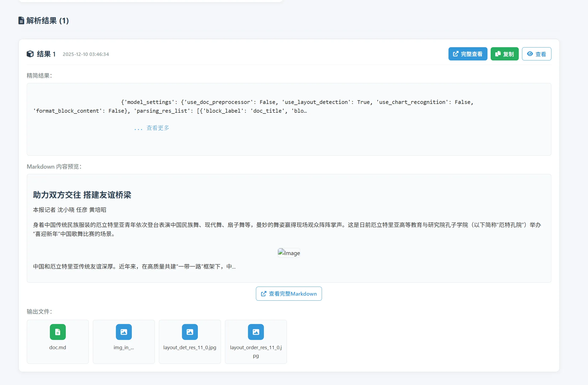Click the timestamp 2025-12-10 03:46:34
The image size is (588, 385).
(86, 54)
